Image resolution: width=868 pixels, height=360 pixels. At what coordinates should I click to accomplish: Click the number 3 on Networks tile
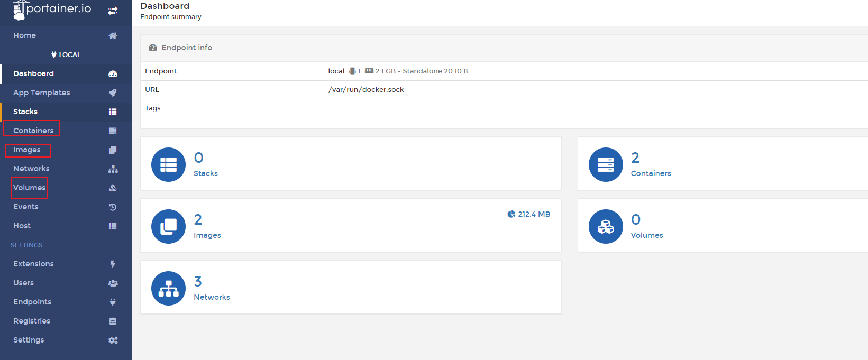point(198,281)
